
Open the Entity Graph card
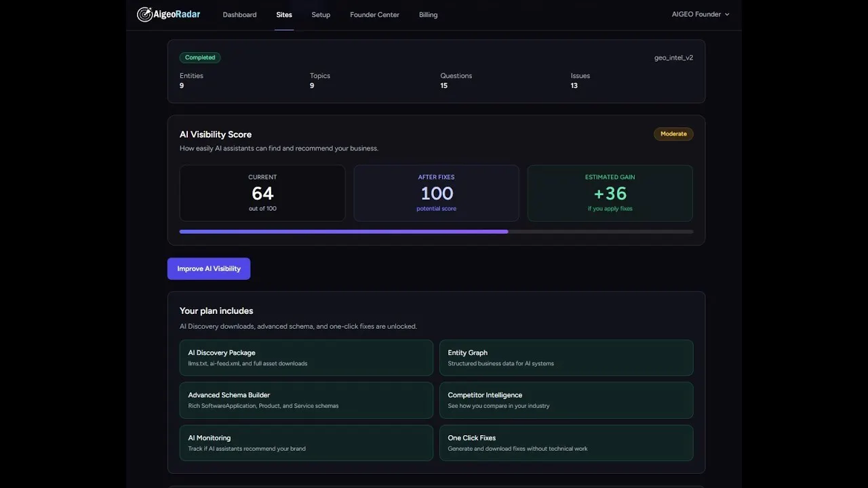pos(566,358)
